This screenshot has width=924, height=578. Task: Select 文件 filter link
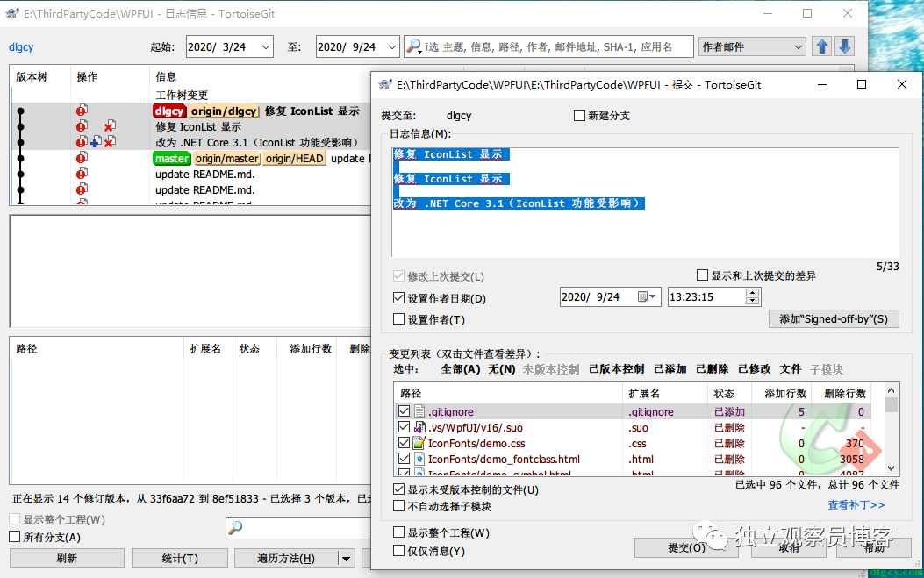(791, 369)
